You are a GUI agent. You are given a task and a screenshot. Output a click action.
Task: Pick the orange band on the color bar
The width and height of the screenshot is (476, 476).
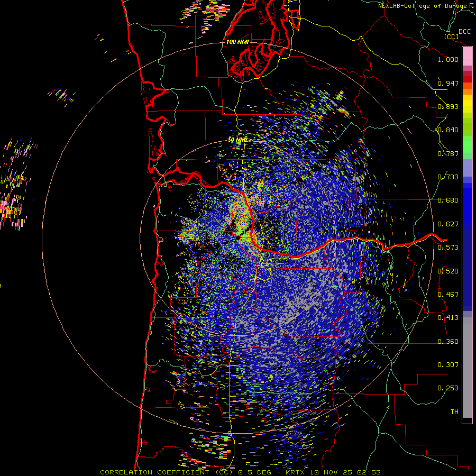(467, 91)
